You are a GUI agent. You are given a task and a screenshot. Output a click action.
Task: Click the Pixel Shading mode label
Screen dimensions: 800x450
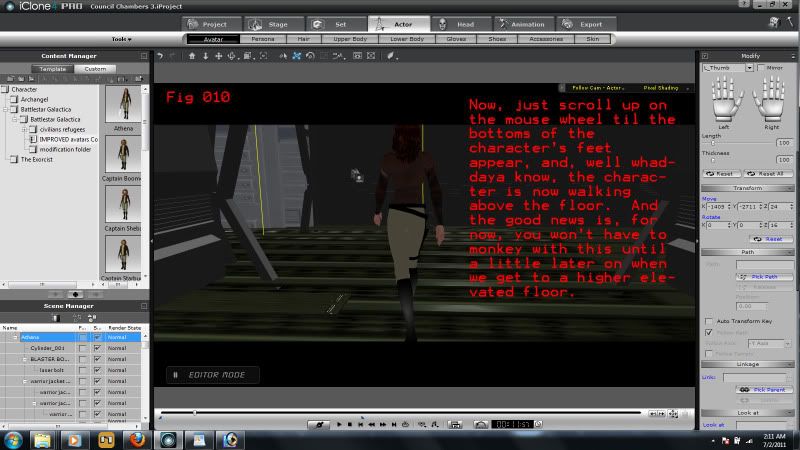tap(661, 88)
